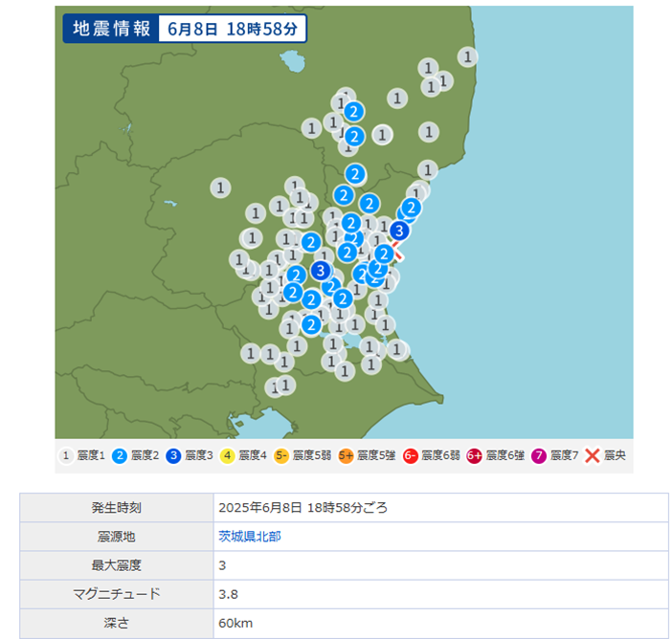This screenshot has width=672, height=639.
Task: Click the yellow 震度4 legend icon
Action: [x=228, y=455]
